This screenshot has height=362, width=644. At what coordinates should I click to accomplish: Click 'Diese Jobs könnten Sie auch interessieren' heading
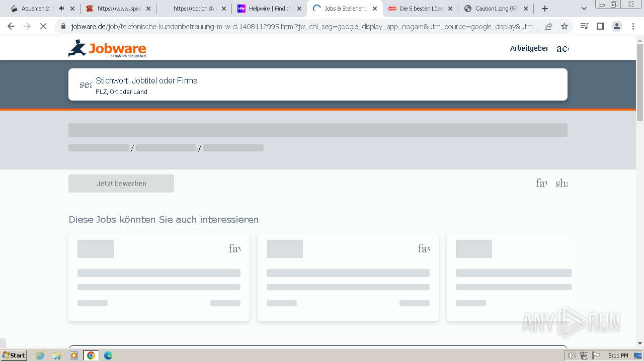pos(164,220)
